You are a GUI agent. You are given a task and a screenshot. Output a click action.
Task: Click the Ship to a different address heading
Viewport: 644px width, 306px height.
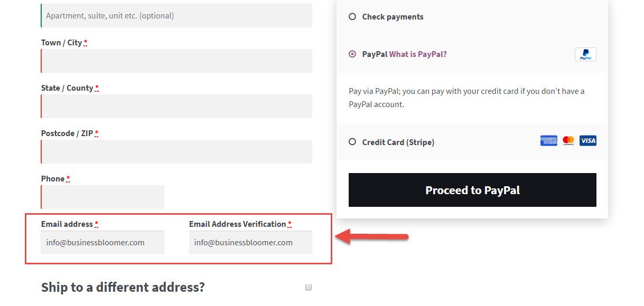[x=123, y=288]
